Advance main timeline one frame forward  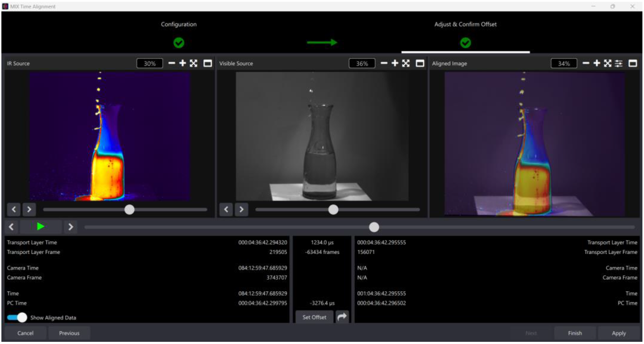71,227
